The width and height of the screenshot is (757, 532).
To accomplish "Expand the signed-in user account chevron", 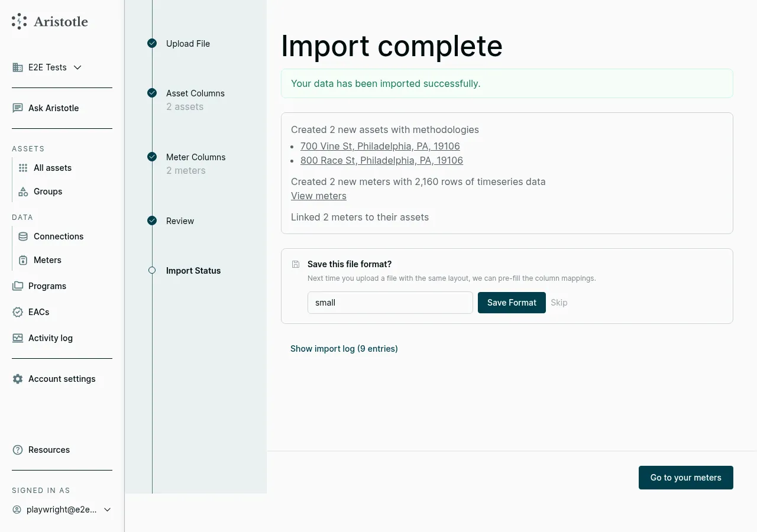I will coord(107,510).
